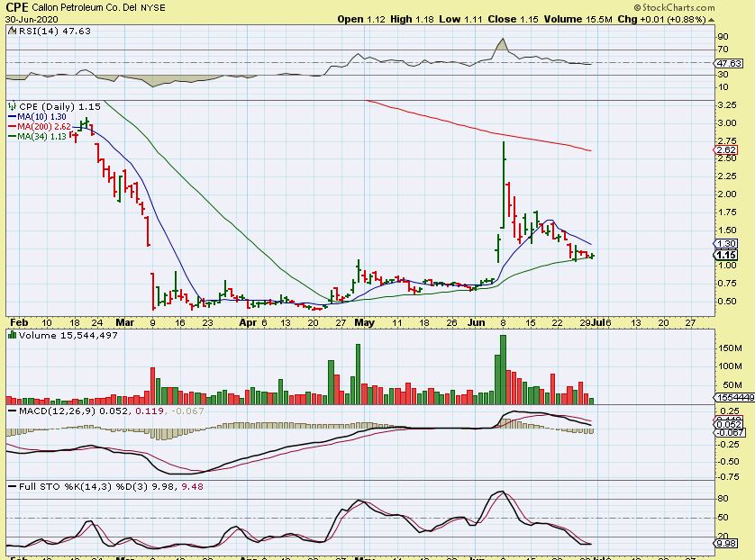Image resolution: width=755 pixels, height=560 pixels.
Task: Select the Jun month label on price axis
Action: coord(479,321)
